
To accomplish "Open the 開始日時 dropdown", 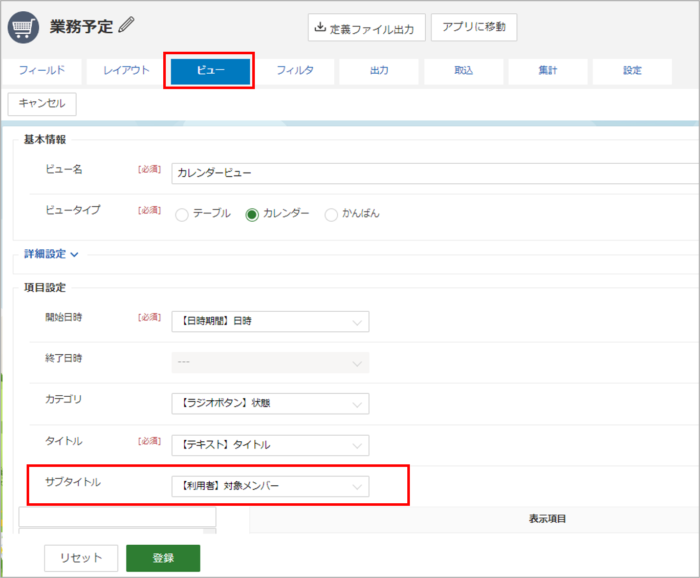I will (270, 321).
